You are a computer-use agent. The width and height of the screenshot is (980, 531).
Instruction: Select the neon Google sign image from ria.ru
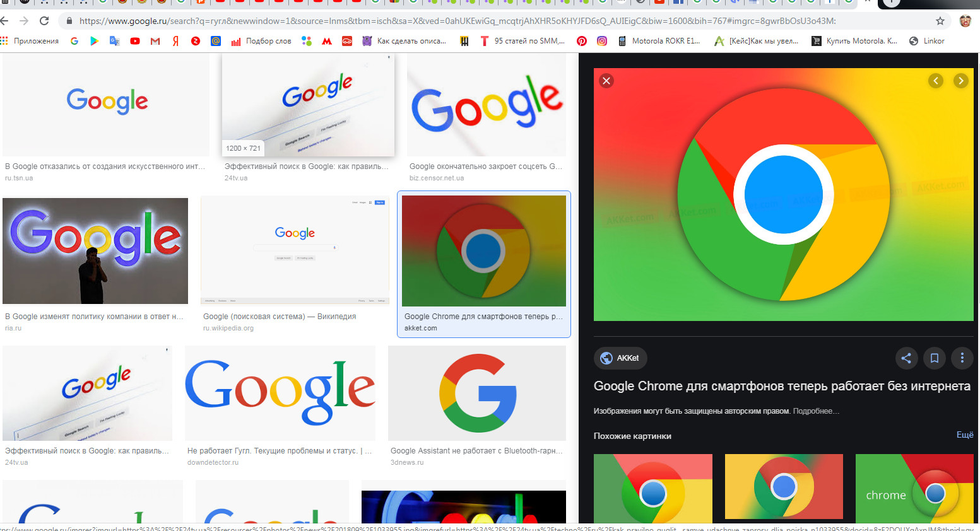(95, 251)
